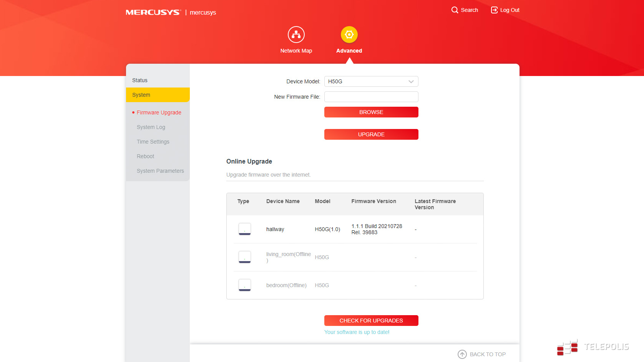Click the Search magnifier icon
Screen dimensions: 644x362
click(455, 10)
